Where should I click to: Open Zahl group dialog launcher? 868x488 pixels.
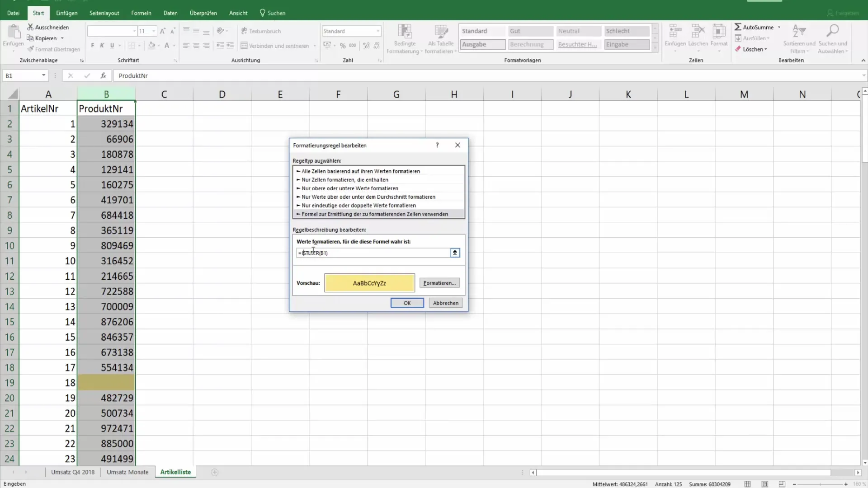[x=380, y=61]
